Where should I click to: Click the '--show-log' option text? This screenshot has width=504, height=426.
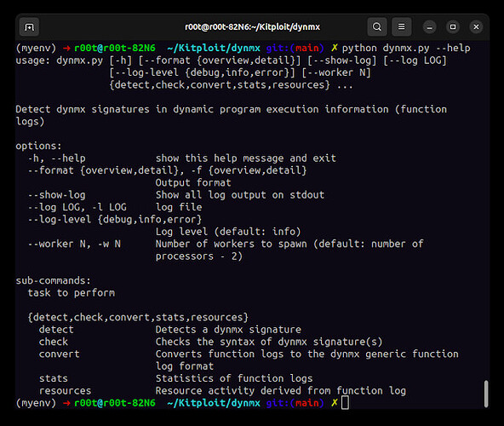click(56, 195)
